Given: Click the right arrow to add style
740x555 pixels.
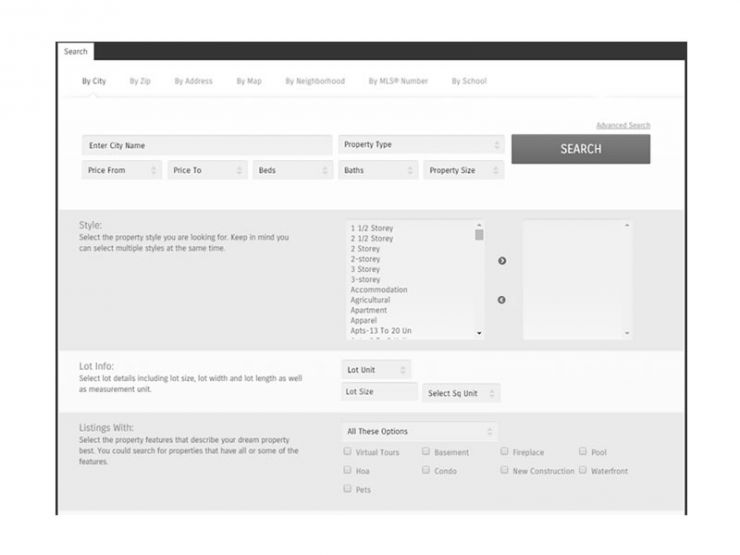Looking at the screenshot, I should pos(502,261).
